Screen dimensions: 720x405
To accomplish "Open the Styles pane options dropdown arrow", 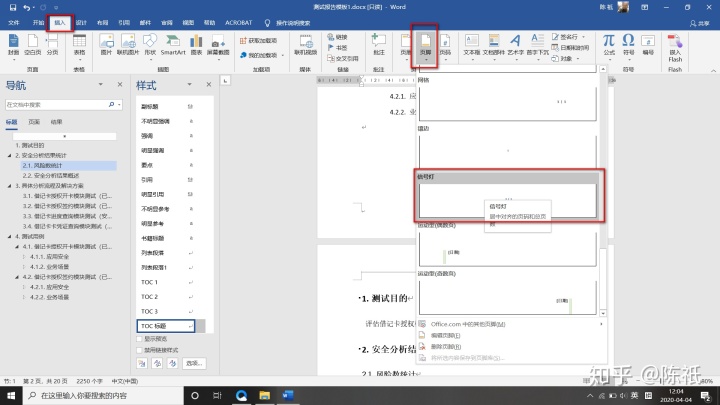I will tap(189, 84).
